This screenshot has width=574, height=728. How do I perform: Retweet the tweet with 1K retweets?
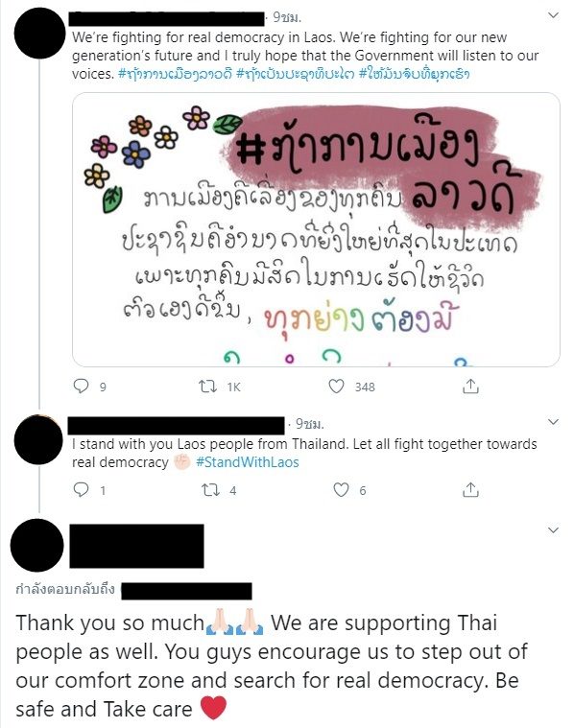click(207, 387)
